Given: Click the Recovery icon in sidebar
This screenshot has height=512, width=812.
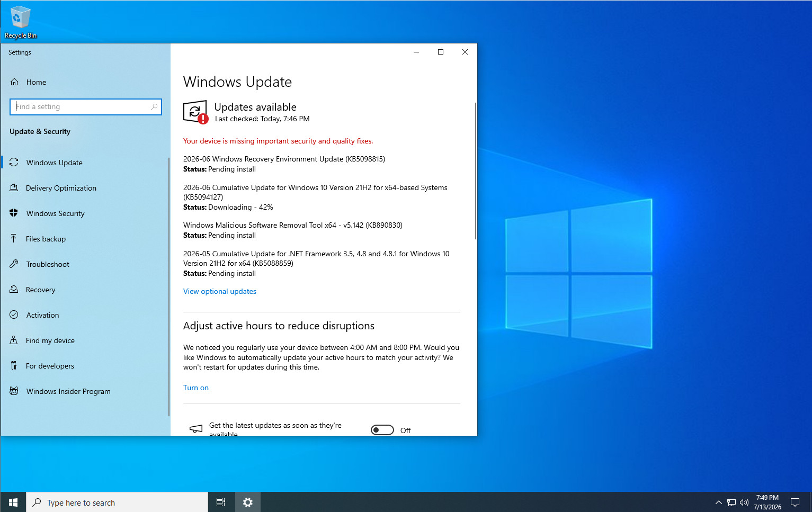Looking at the screenshot, I should 14,290.
